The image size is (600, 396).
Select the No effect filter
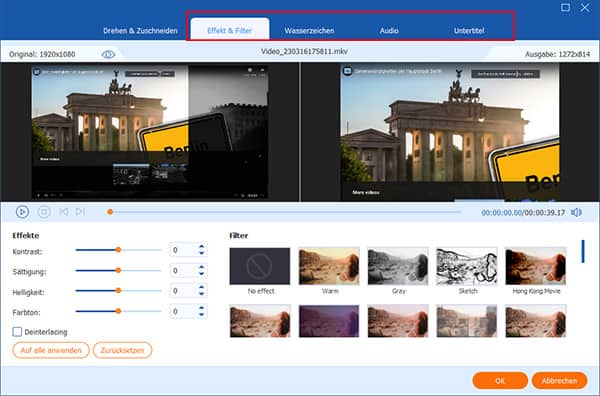pyautogui.click(x=260, y=266)
